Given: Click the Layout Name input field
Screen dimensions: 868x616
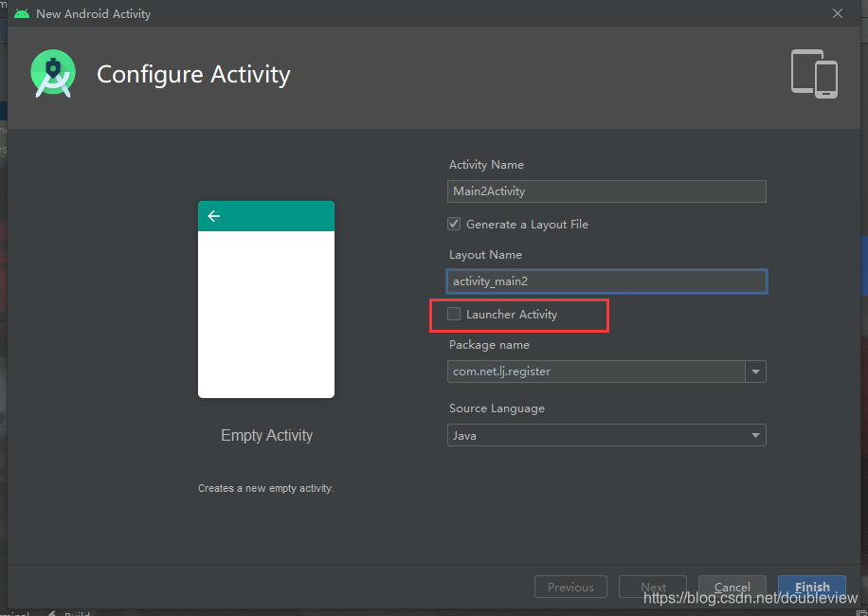Looking at the screenshot, I should [606, 281].
